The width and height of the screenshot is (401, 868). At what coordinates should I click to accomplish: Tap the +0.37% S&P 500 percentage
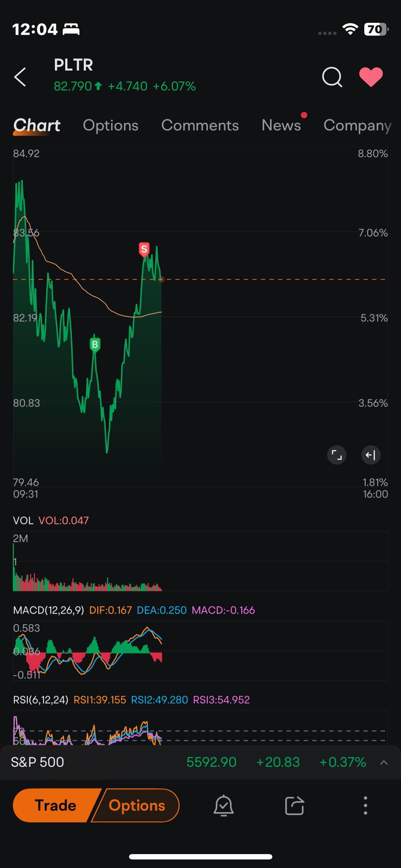pos(343,762)
